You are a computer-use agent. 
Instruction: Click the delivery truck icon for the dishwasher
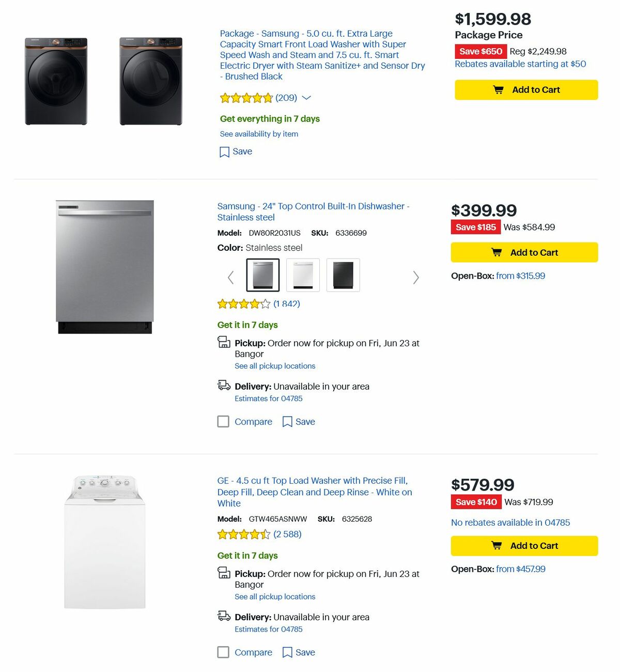pos(224,385)
